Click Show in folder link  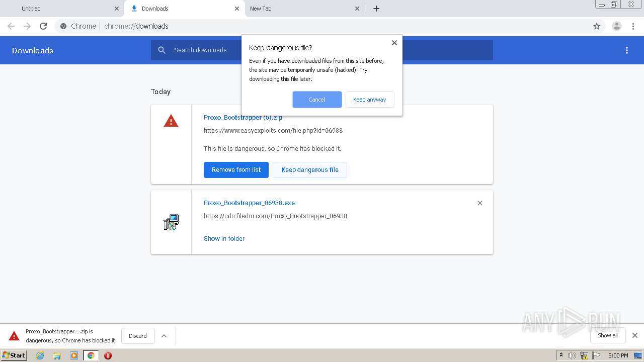pos(224,239)
